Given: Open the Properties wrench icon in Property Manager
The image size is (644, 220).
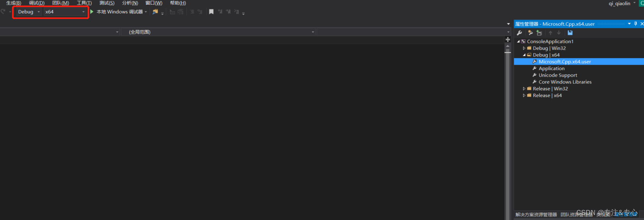Looking at the screenshot, I should (x=519, y=33).
